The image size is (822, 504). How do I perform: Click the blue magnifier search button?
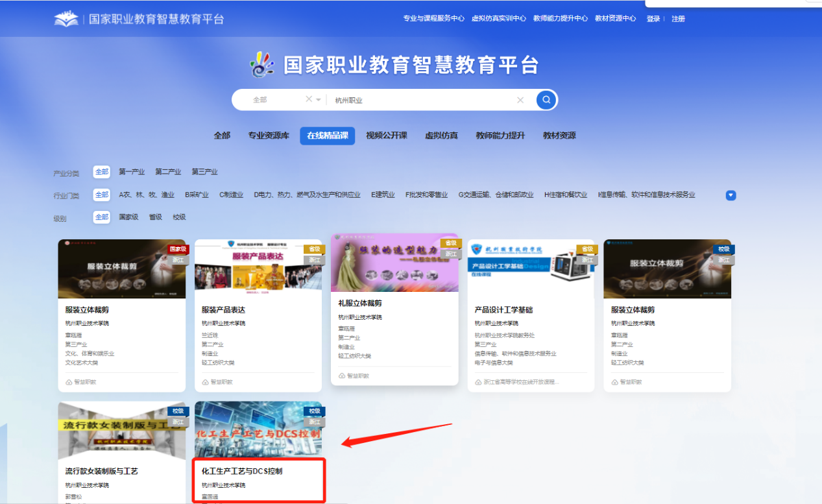546,100
